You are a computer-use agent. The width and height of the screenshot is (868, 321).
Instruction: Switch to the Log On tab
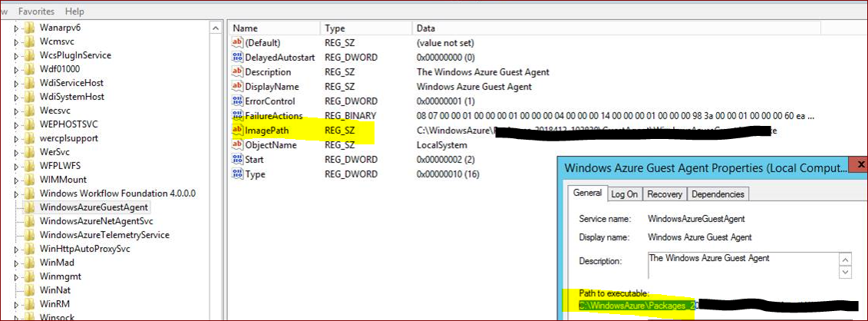coord(625,194)
